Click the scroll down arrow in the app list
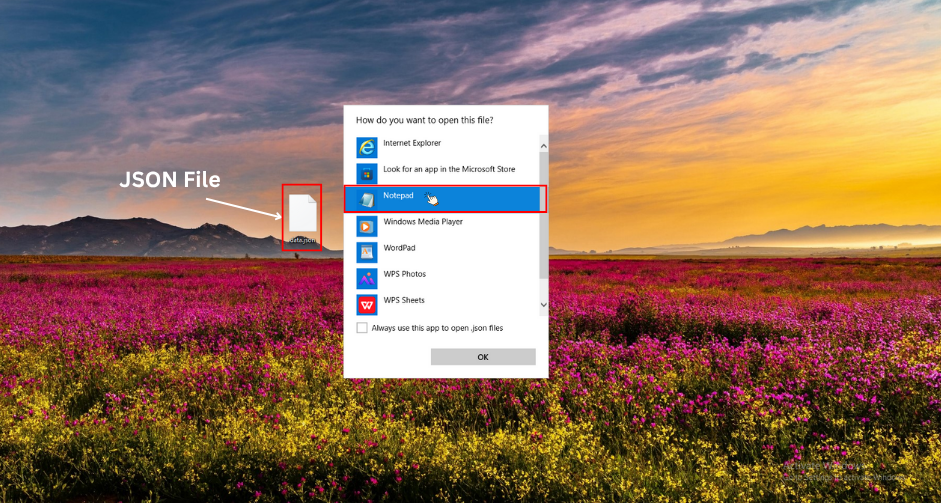 [544, 304]
